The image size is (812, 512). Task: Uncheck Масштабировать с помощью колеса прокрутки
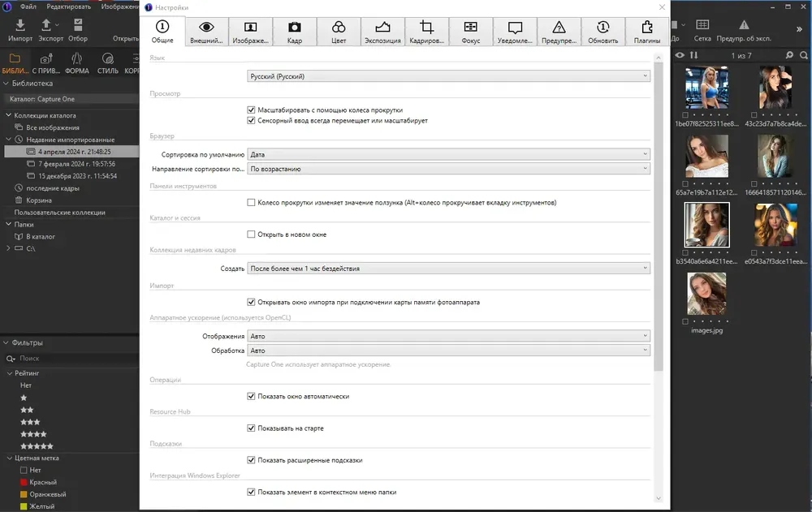tap(251, 110)
